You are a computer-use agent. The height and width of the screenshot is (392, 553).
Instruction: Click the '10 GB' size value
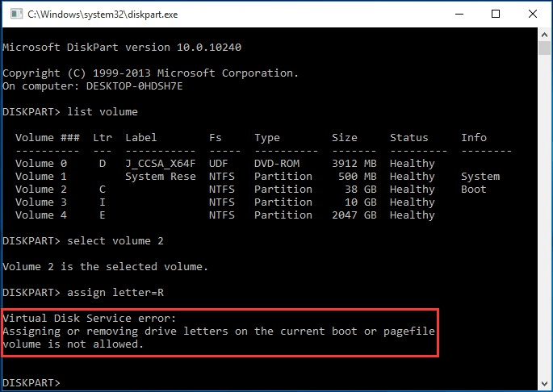pos(360,202)
